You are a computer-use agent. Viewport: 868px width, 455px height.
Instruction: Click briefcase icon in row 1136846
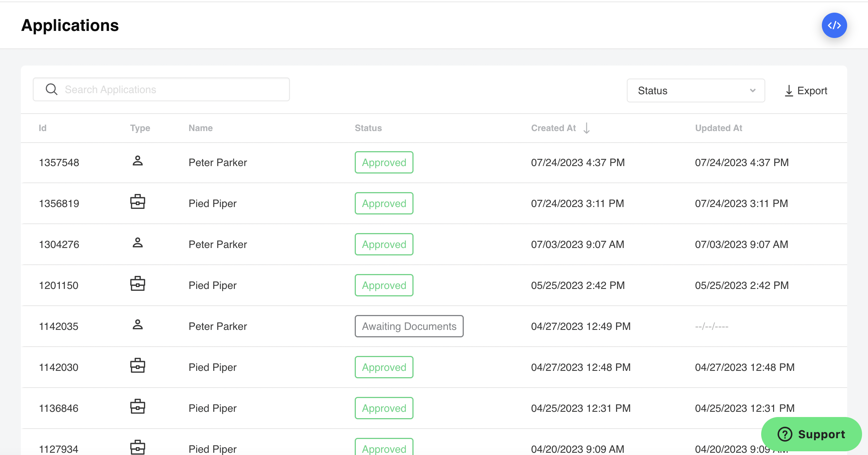point(138,407)
